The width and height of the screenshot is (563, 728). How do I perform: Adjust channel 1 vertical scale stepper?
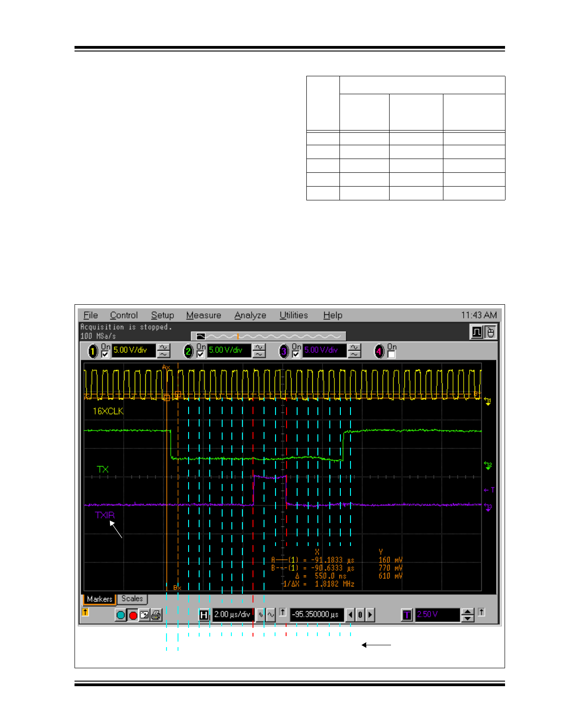163,351
